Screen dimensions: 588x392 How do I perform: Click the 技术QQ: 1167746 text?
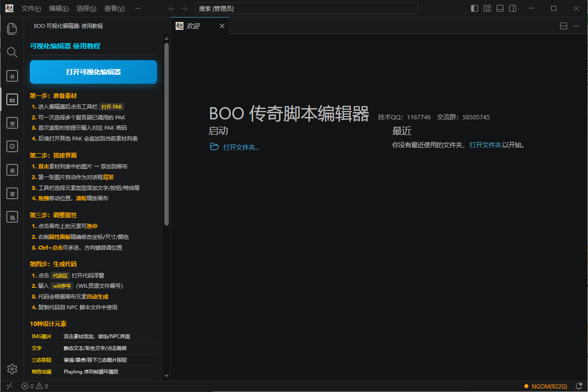405,117
